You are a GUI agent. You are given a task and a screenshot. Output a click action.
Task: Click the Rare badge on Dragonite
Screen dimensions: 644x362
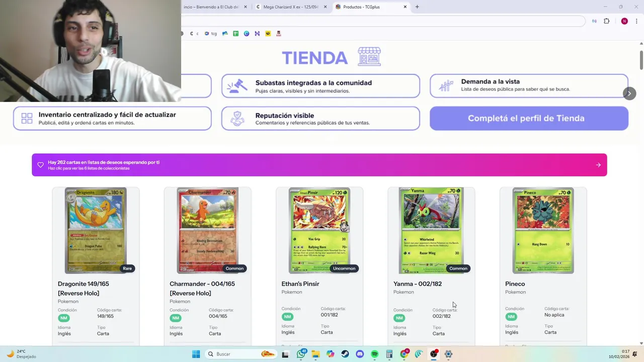point(127,268)
